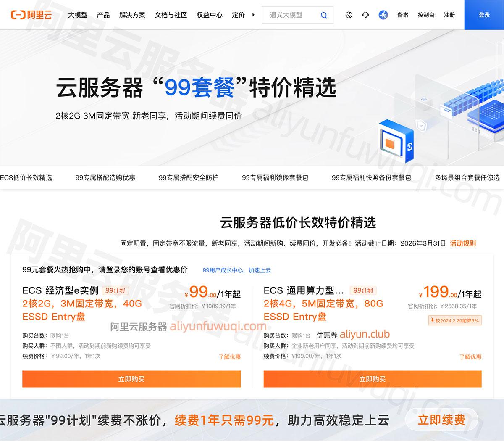Open the 活动规则 link
This screenshot has width=504, height=441.
click(463, 243)
